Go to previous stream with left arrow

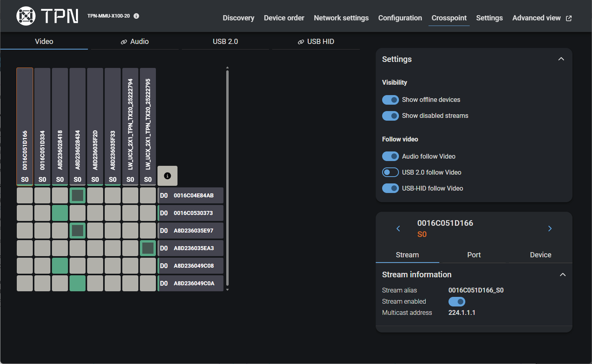coord(398,229)
